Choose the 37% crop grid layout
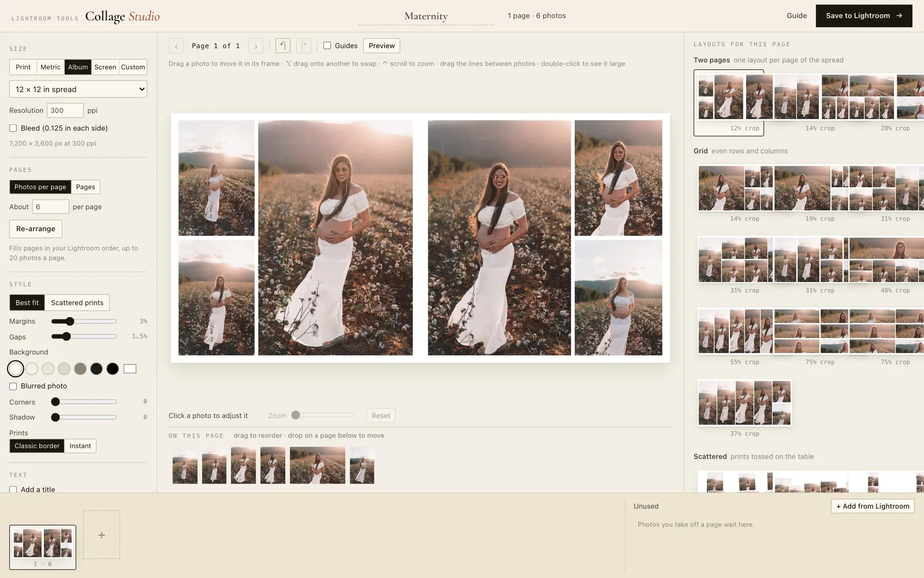This screenshot has width=924, height=578. coord(745,403)
